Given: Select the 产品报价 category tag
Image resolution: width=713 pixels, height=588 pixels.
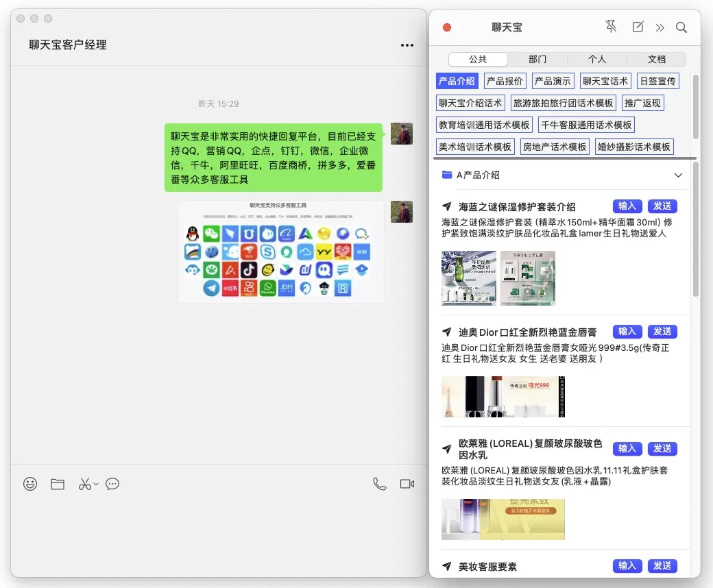Looking at the screenshot, I should click(505, 81).
